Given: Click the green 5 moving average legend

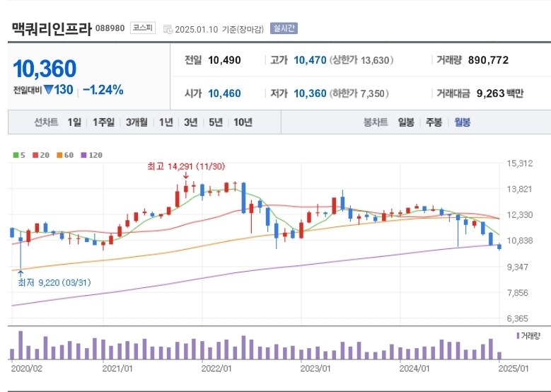Looking at the screenshot, I should coord(19,155).
